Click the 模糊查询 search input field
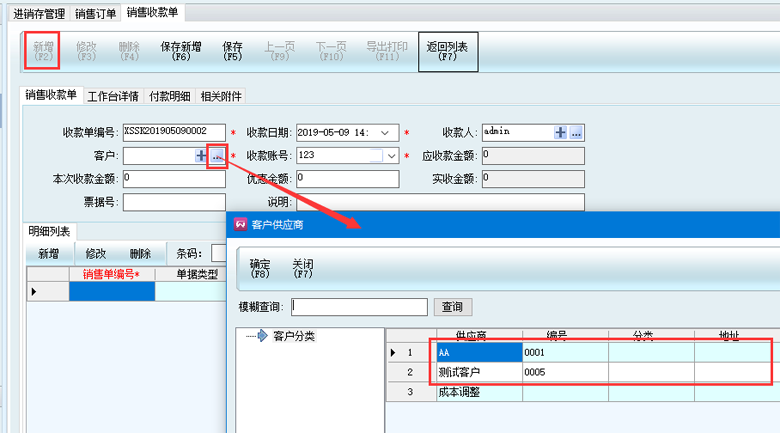This screenshot has height=433, width=780. click(x=359, y=307)
